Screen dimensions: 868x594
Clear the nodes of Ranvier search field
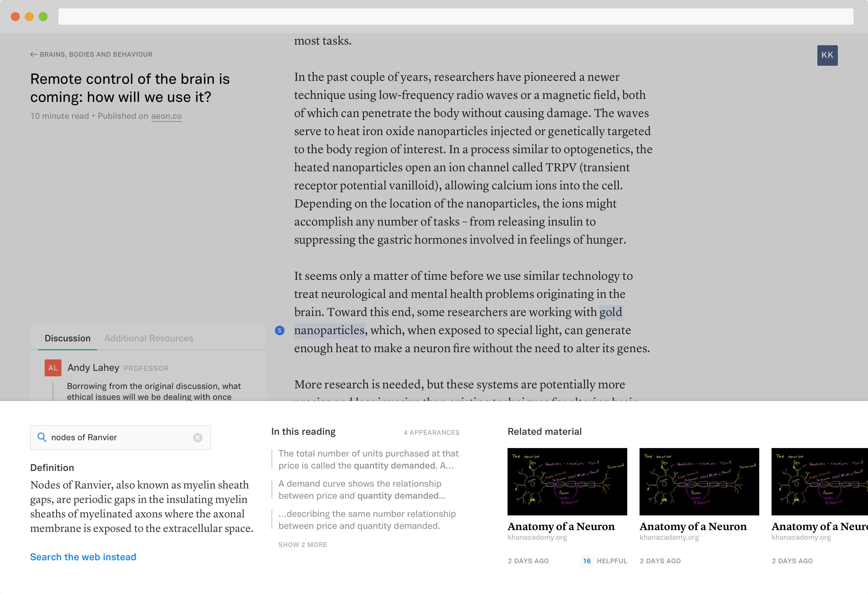pyautogui.click(x=198, y=438)
